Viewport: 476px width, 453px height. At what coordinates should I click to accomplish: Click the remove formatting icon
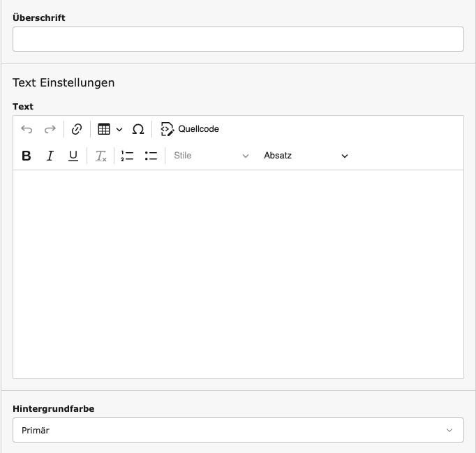click(101, 156)
